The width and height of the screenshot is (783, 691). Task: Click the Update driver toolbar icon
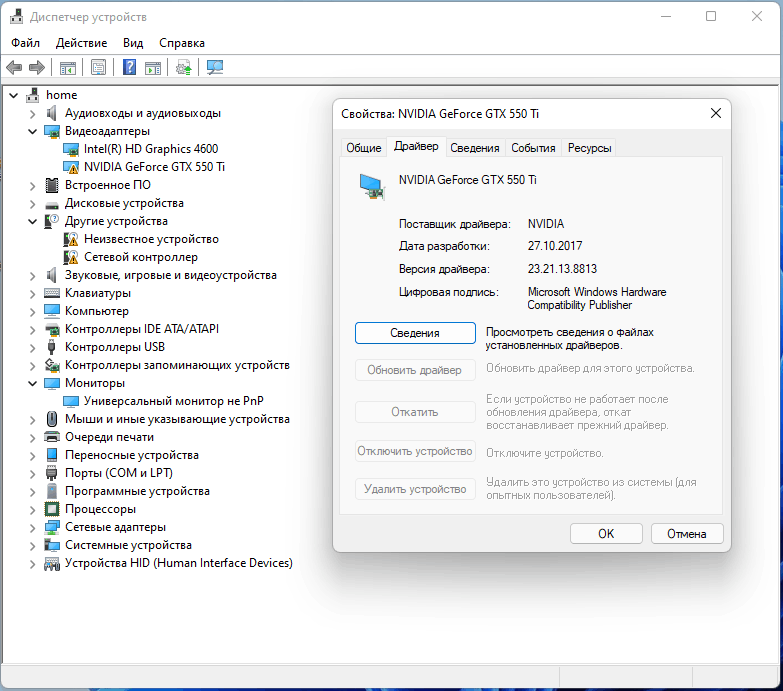183,67
